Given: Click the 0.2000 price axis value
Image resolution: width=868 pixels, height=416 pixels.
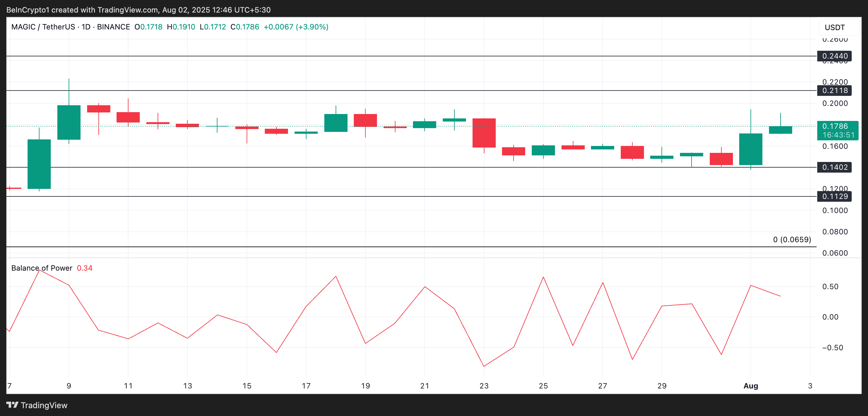Looking at the screenshot, I should (x=835, y=103).
